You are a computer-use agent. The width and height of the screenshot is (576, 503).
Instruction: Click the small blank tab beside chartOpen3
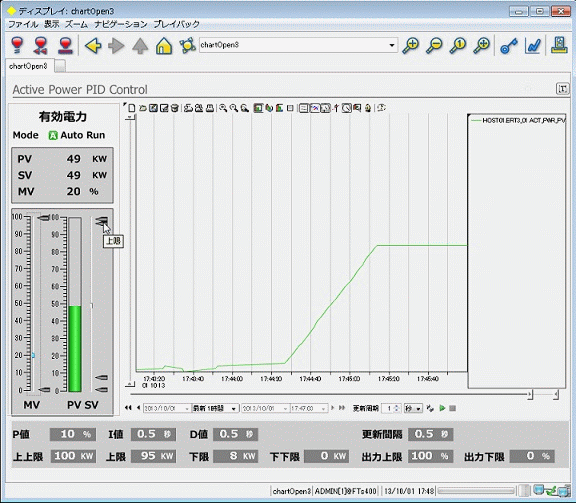(x=60, y=67)
